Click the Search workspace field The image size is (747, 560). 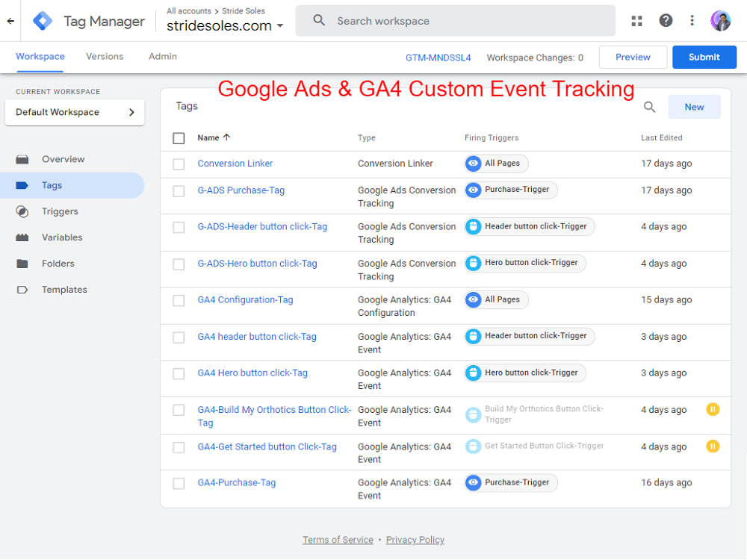(455, 21)
